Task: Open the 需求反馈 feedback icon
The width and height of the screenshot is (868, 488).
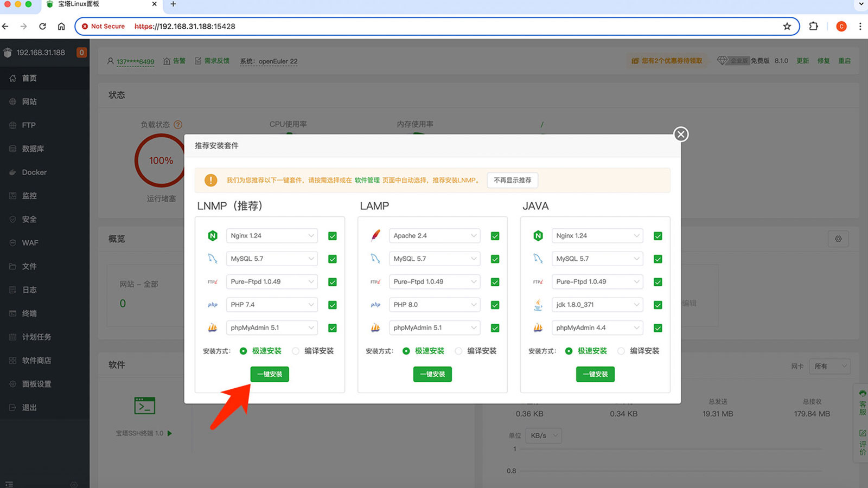Action: pos(198,61)
